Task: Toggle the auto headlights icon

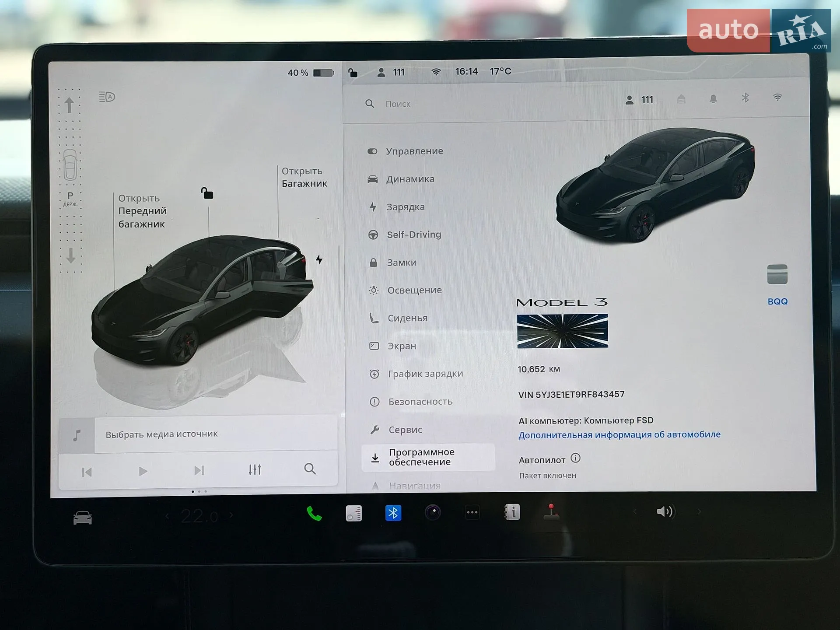Action: [107, 97]
